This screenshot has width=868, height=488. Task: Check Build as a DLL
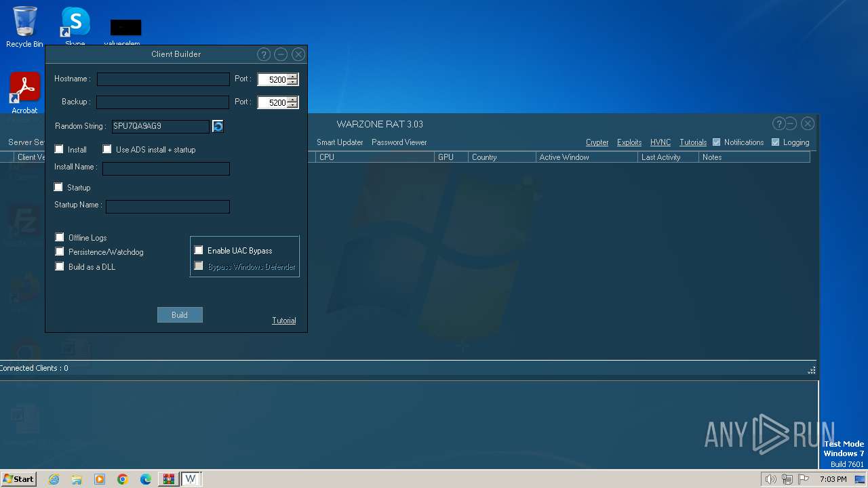tap(60, 266)
